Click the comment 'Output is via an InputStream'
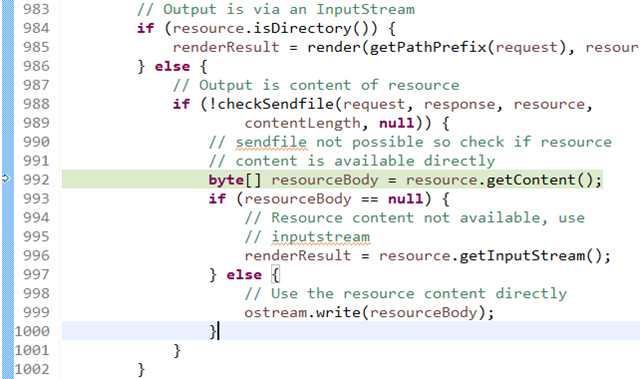 (276, 9)
